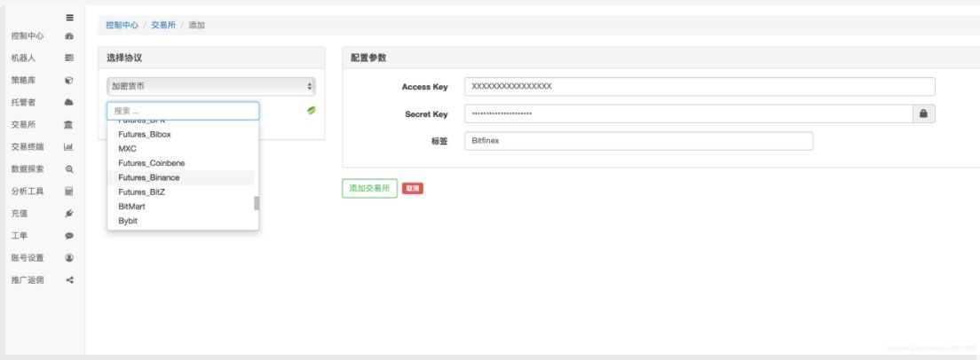Click the 托管者 cloud icon

pyautogui.click(x=69, y=102)
